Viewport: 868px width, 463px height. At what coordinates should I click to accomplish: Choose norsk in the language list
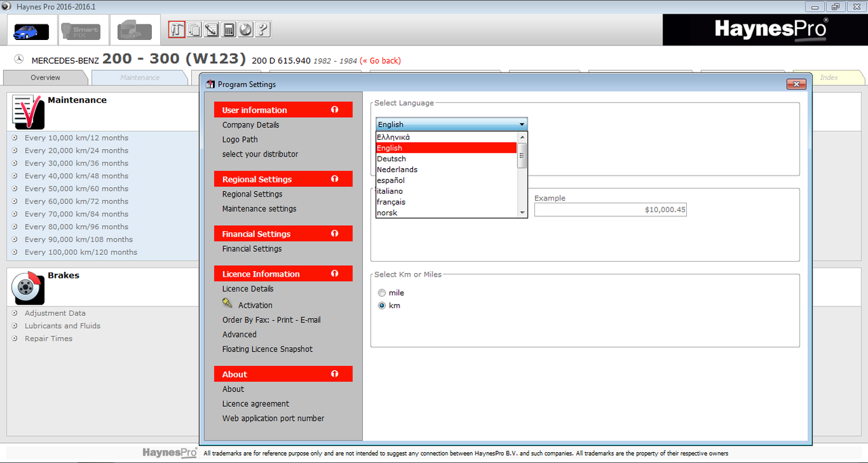point(446,213)
